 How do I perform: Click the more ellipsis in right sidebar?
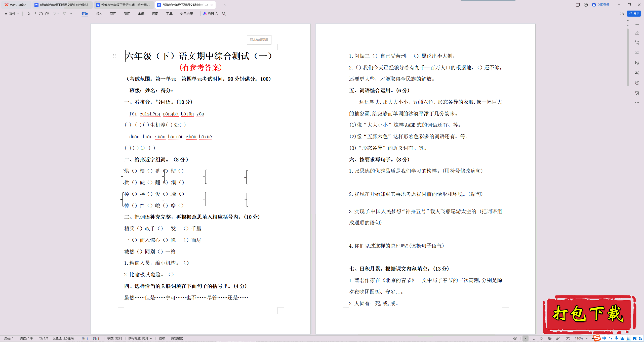(637, 103)
